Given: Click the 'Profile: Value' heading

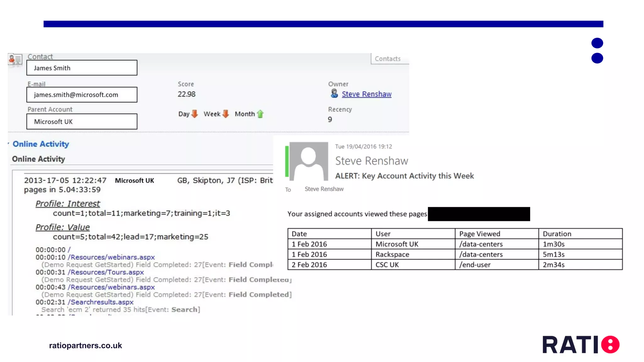Looking at the screenshot, I should tap(63, 227).
